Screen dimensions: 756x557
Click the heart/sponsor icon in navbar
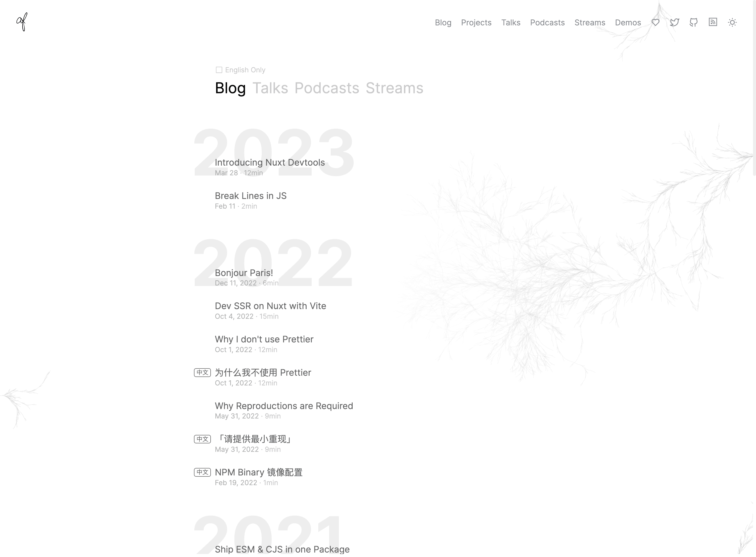tap(656, 22)
